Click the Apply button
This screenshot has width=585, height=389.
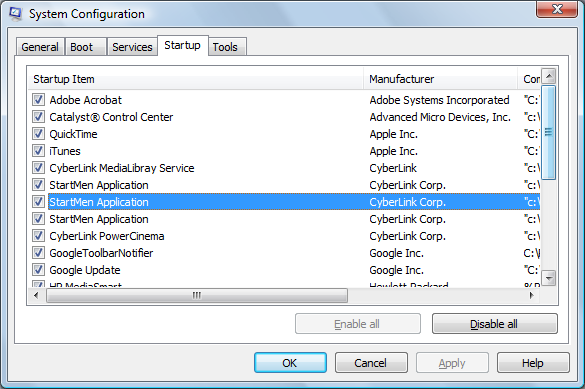[x=452, y=363]
